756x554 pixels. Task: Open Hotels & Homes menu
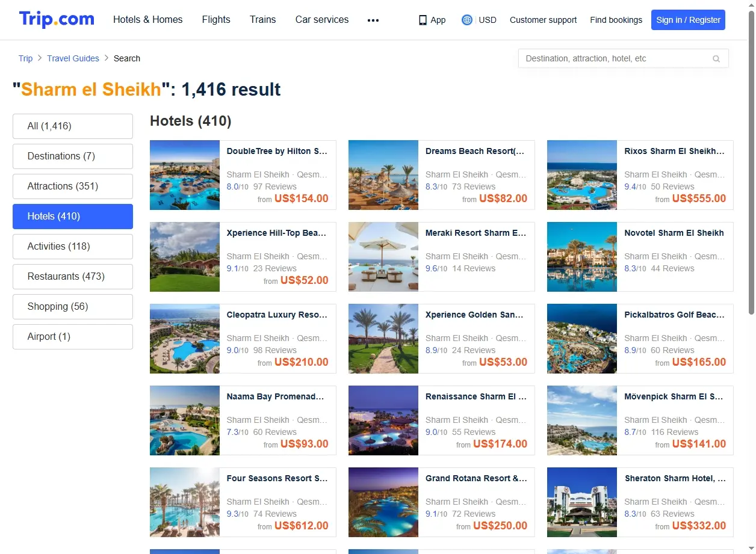pyautogui.click(x=148, y=19)
